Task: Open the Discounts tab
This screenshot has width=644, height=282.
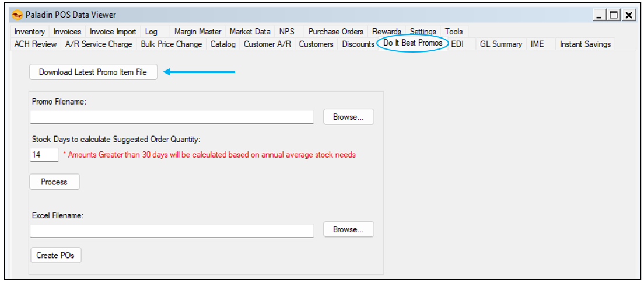Action: (x=358, y=44)
